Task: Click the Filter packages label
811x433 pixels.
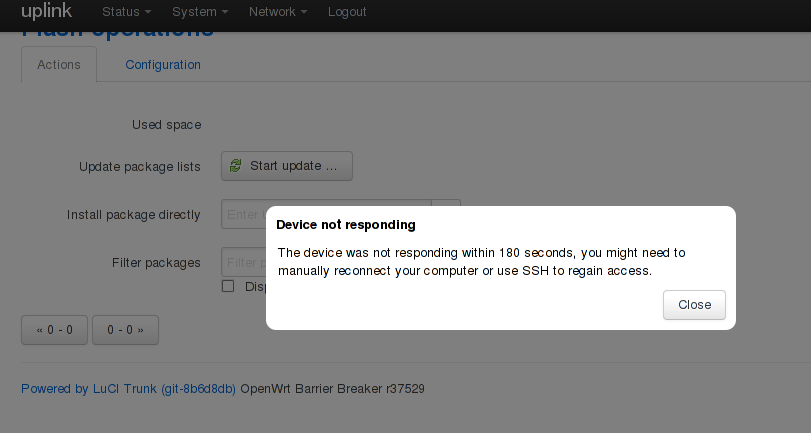Action: pos(156,263)
